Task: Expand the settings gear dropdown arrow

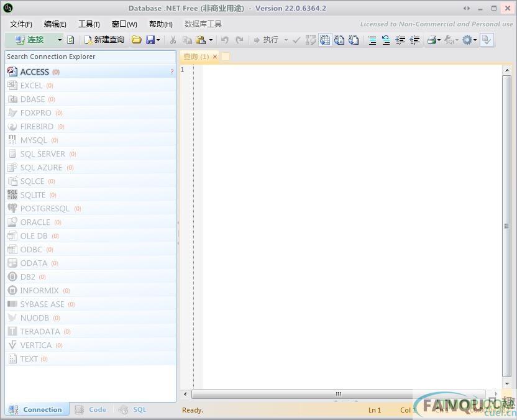Action: pyautogui.click(x=475, y=40)
